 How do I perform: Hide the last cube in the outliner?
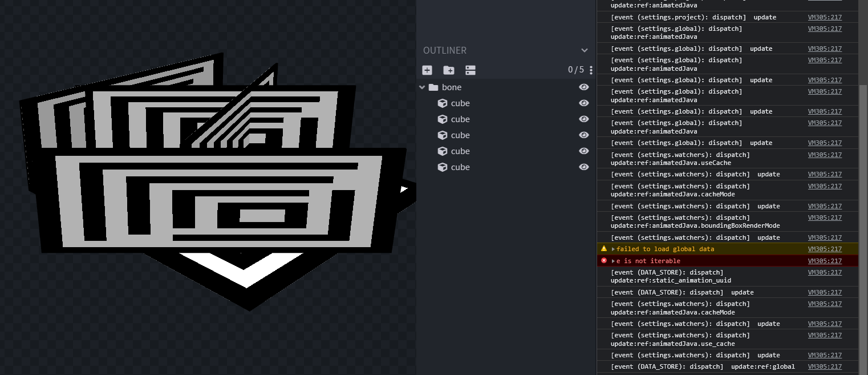click(x=583, y=167)
